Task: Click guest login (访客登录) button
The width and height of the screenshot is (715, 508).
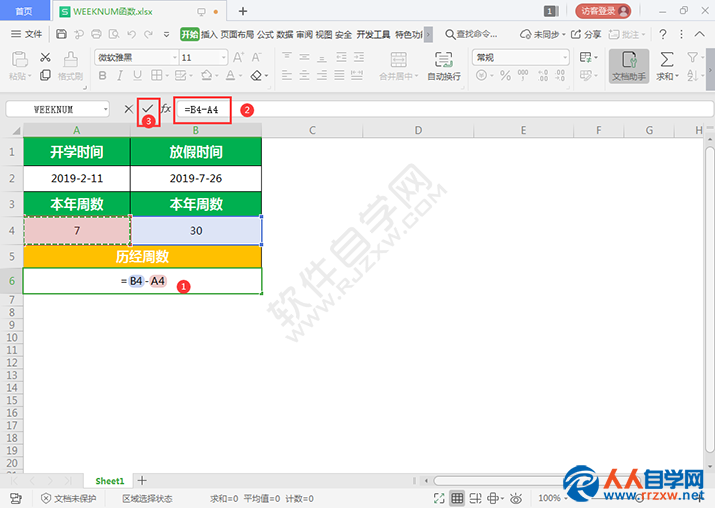Action: coord(603,11)
